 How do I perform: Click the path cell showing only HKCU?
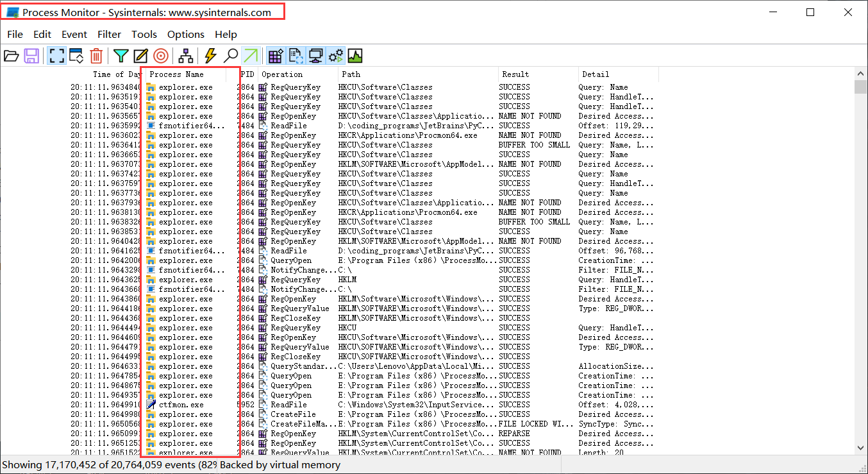pos(347,328)
